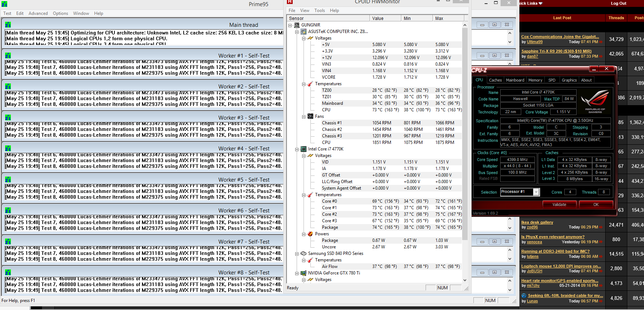Collapse the NVIDIA GeForce GTX 780 Ti node
This screenshot has width=644, height=310.
pos(297,273)
